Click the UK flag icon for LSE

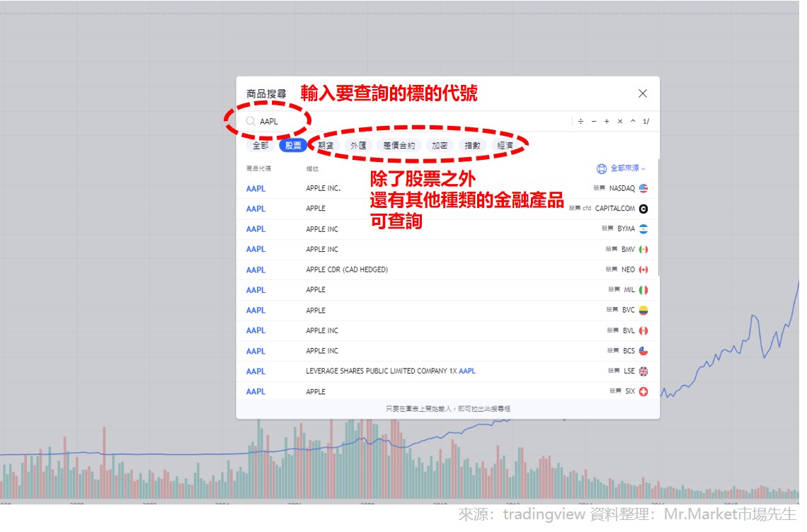click(643, 371)
